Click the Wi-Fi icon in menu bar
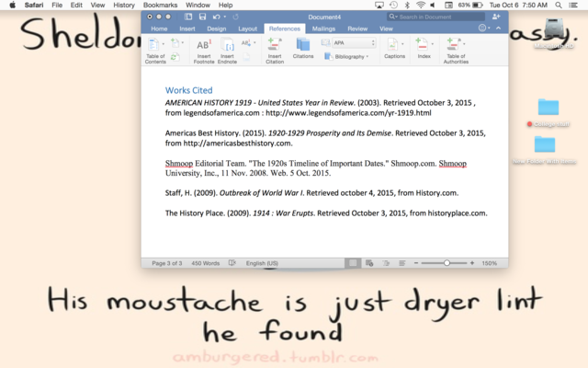The width and height of the screenshot is (588, 368). point(421,5)
